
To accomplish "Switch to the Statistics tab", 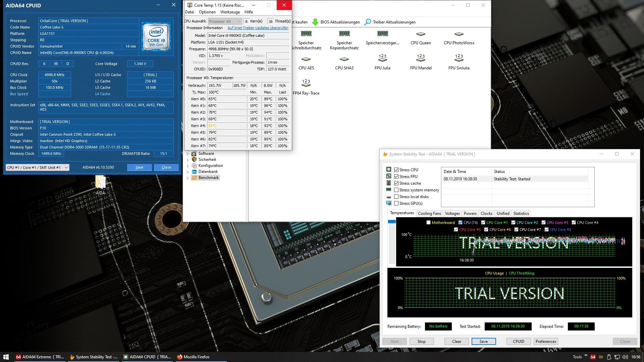I will coord(521,214).
